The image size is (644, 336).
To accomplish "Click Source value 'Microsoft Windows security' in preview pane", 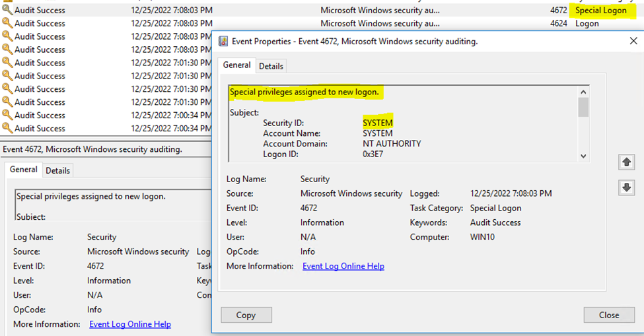I will [x=138, y=252].
